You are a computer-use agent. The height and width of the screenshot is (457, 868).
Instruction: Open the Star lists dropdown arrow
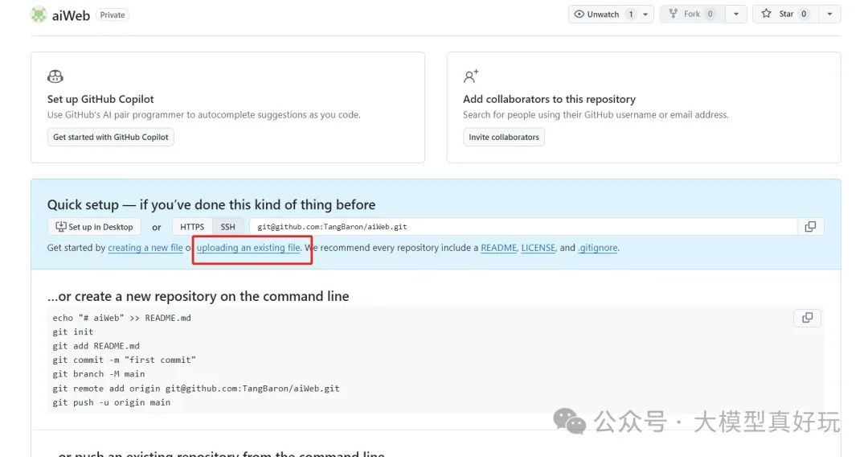pos(829,14)
